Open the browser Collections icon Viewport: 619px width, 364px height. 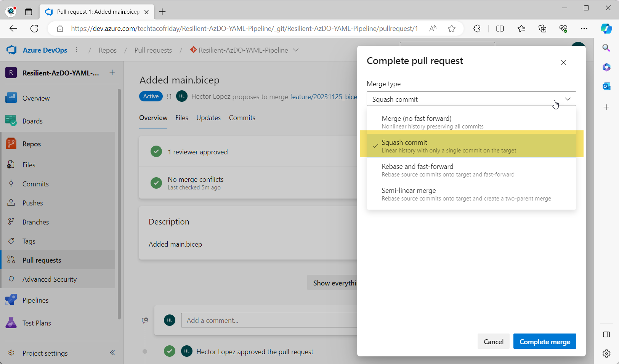pos(542,29)
